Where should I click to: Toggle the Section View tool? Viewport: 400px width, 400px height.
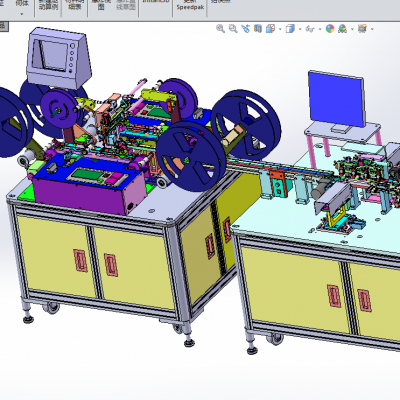pos(258,29)
